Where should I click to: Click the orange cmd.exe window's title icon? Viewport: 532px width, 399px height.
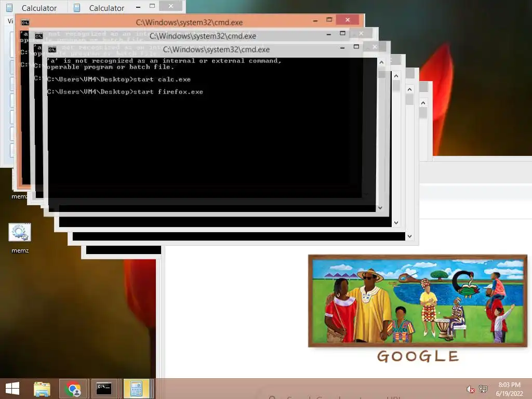tap(25, 22)
